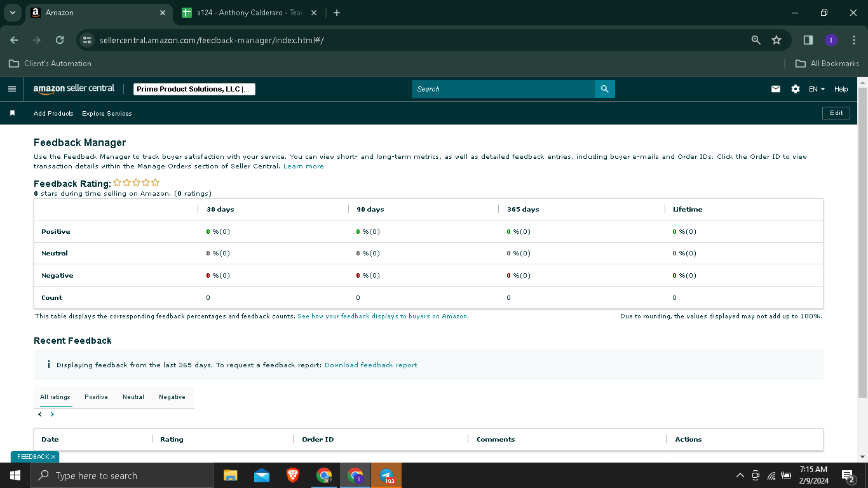Click the browser back arrow
Viewport: 868px width, 488px height.
[14, 40]
